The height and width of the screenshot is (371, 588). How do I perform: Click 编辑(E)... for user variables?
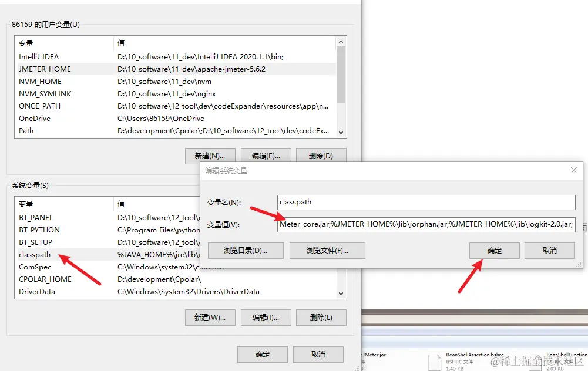point(266,156)
